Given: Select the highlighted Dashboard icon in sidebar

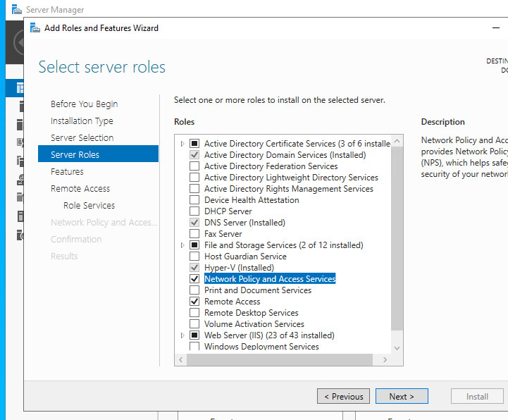Looking at the screenshot, I should coord(18,88).
